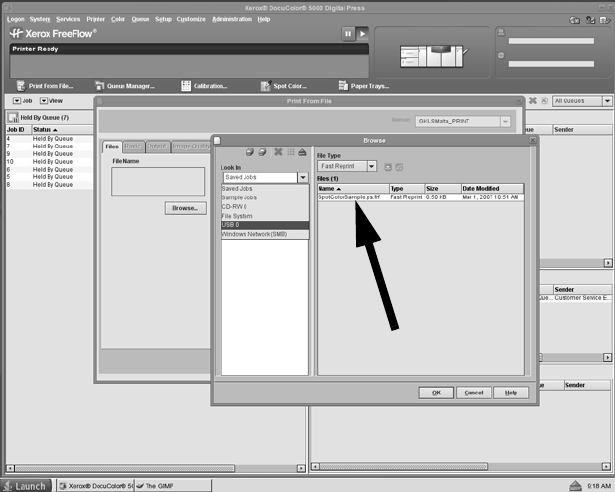Image resolution: width=615 pixels, height=492 pixels.
Task: Click the Browse... button
Action: point(186,208)
